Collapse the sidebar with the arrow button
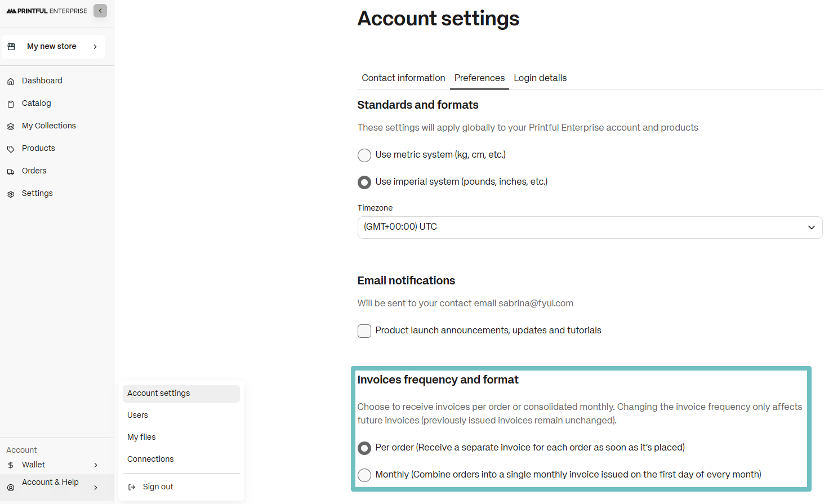The image size is (833, 504). [x=100, y=11]
